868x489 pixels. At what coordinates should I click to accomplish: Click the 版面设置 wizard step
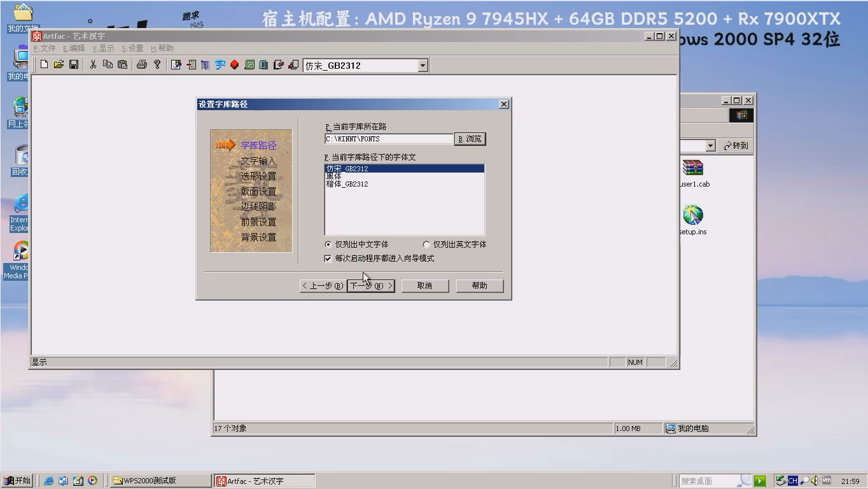pyautogui.click(x=258, y=192)
